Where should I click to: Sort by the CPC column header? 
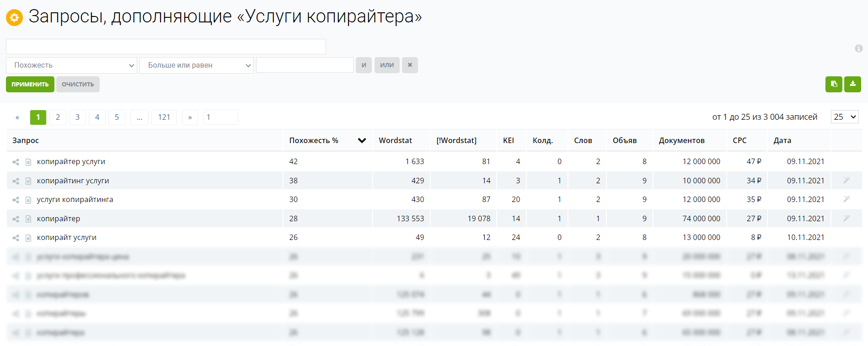click(x=739, y=140)
